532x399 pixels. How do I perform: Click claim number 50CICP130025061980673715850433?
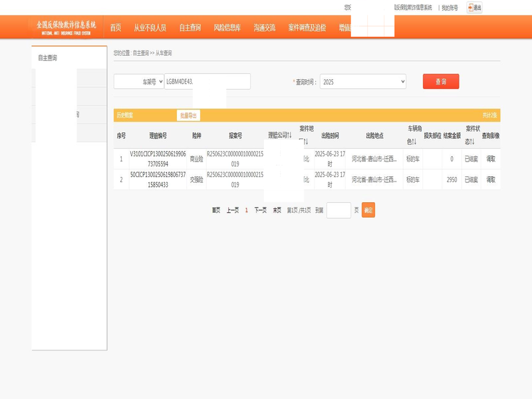pos(158,180)
